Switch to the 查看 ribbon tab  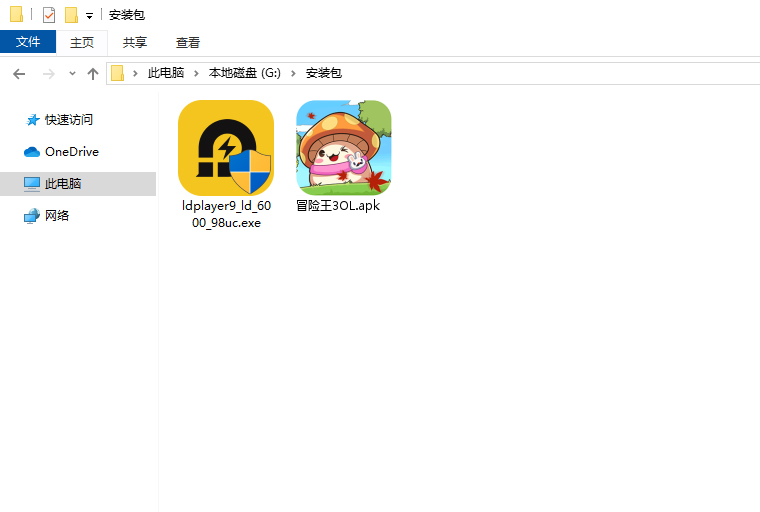click(188, 43)
